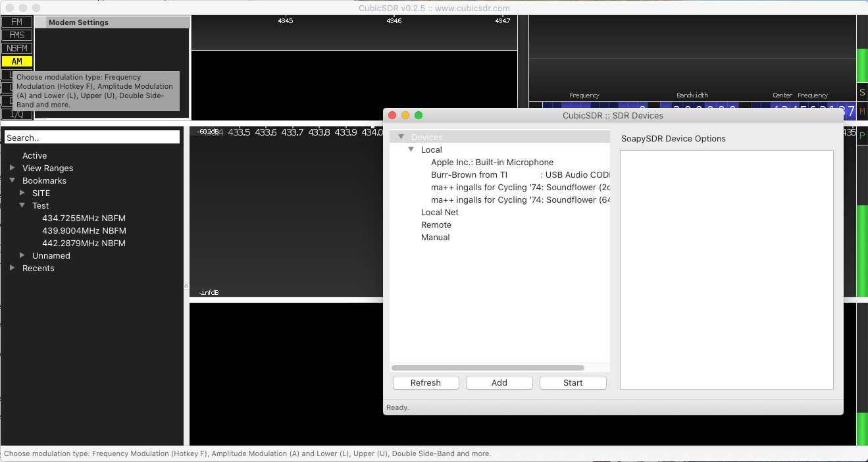
Task: Start the selected SDR device
Action: point(573,382)
